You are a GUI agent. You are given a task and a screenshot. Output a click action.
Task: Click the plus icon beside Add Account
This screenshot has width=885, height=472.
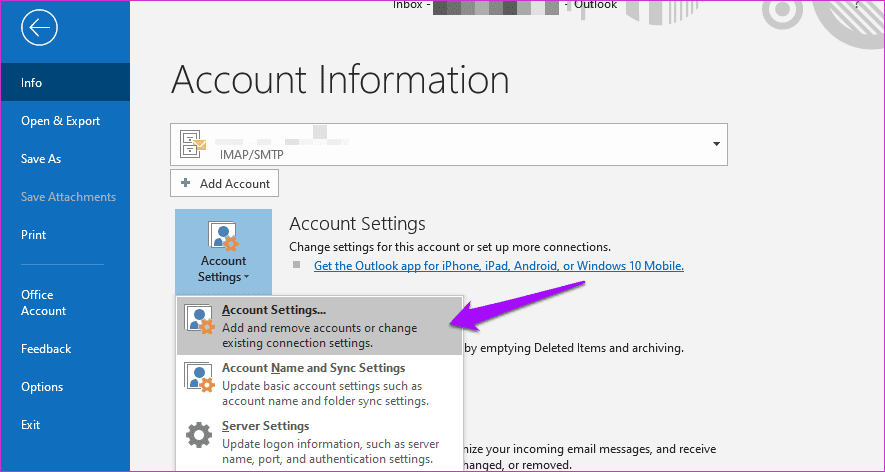(x=186, y=183)
